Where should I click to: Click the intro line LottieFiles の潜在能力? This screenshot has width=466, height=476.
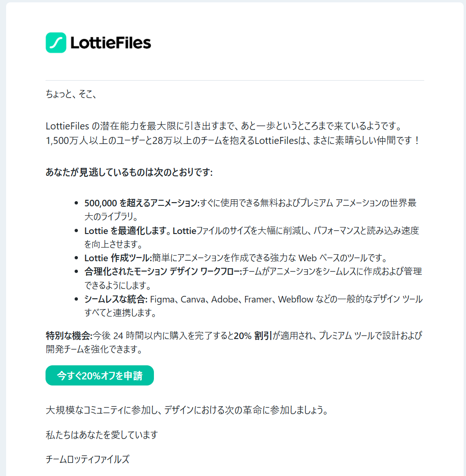click(x=223, y=127)
